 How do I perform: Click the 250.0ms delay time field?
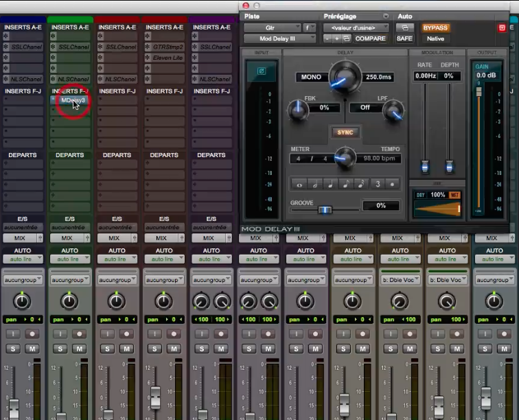pyautogui.click(x=378, y=77)
